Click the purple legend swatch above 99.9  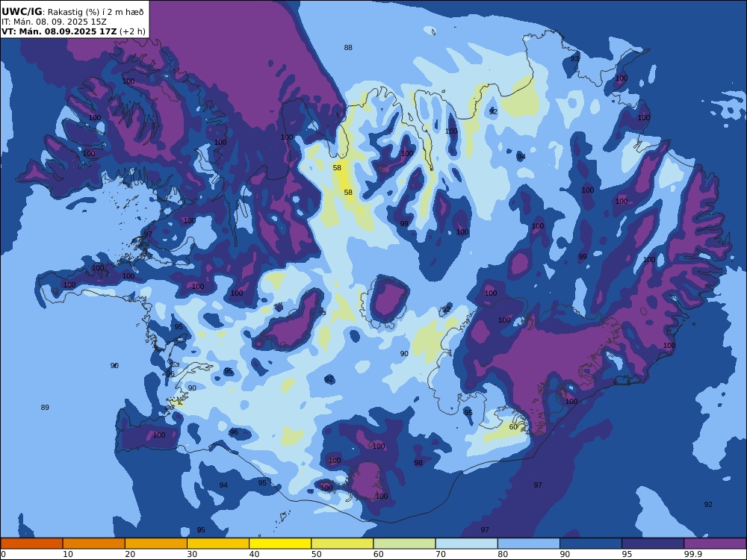pos(715,544)
